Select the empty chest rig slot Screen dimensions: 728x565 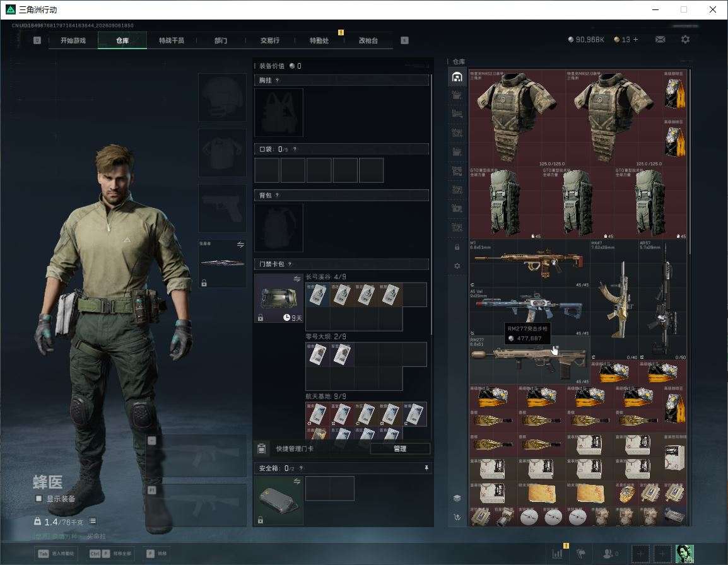tap(279, 113)
